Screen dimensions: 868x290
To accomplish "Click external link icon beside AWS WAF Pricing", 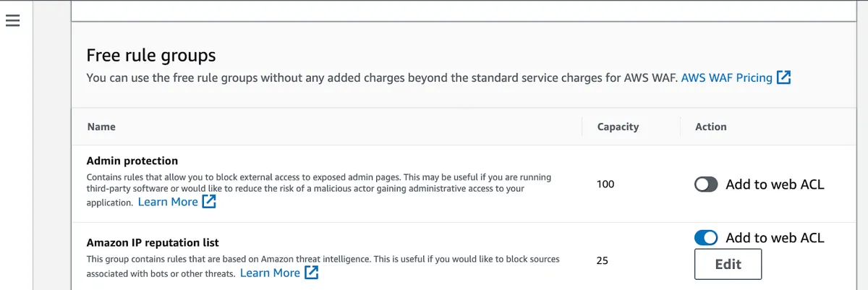I will [783, 77].
